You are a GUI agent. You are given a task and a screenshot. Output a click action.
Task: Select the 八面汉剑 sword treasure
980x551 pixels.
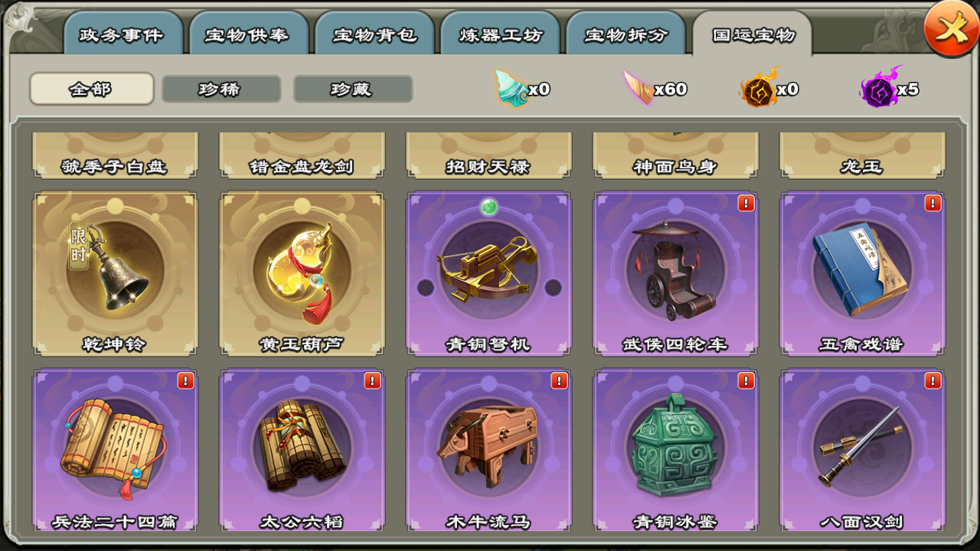click(x=862, y=451)
